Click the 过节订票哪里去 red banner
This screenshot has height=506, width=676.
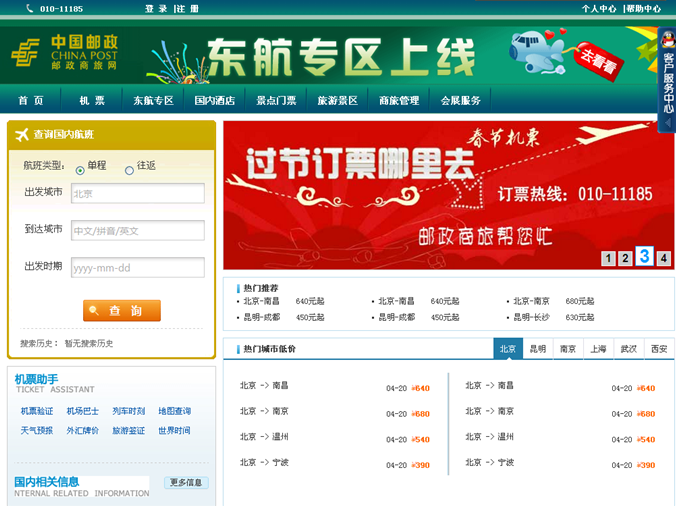448,195
